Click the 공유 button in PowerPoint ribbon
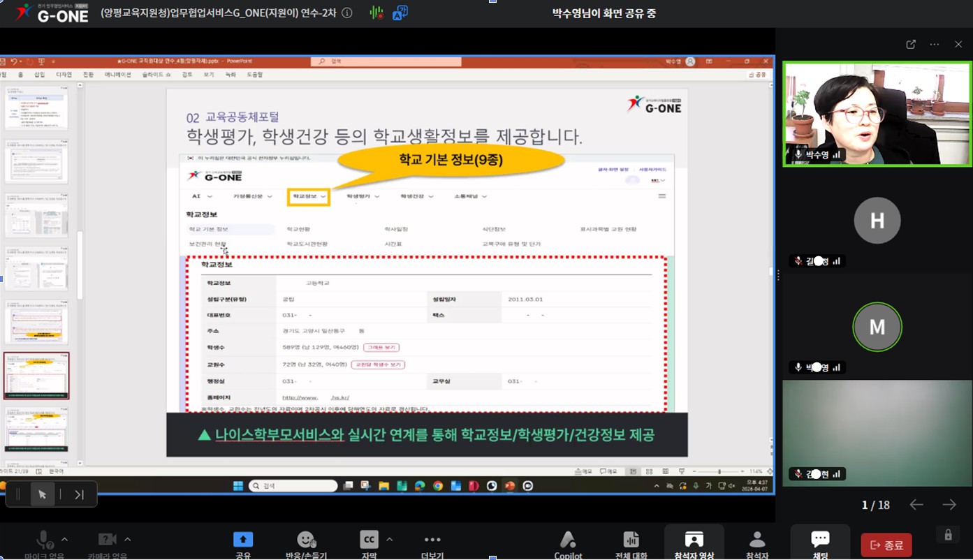Image resolution: width=973 pixels, height=560 pixels. click(757, 74)
